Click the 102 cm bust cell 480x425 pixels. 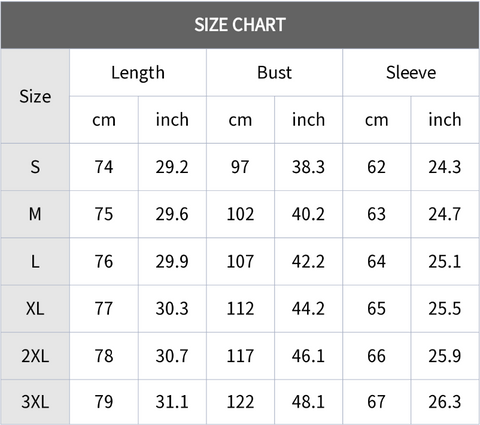click(x=240, y=214)
